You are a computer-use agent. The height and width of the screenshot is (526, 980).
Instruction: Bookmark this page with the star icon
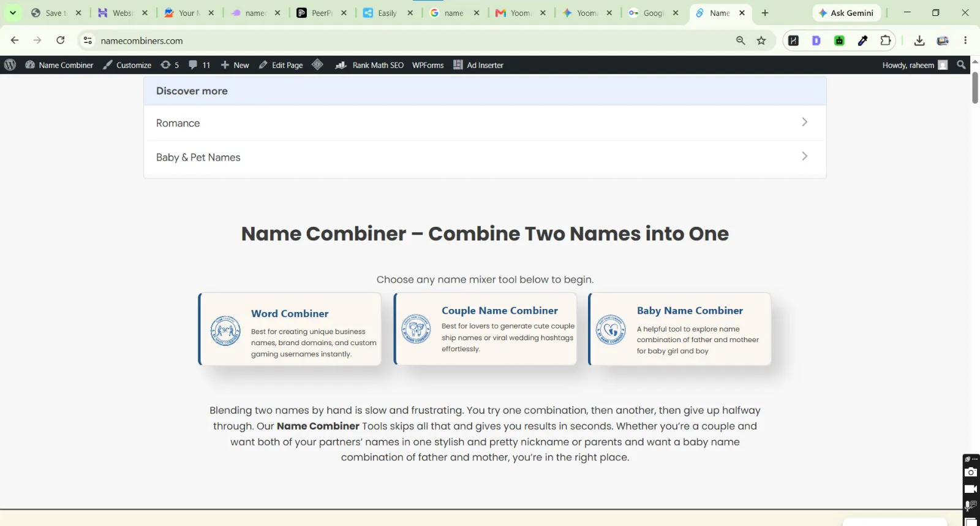pyautogui.click(x=761, y=40)
